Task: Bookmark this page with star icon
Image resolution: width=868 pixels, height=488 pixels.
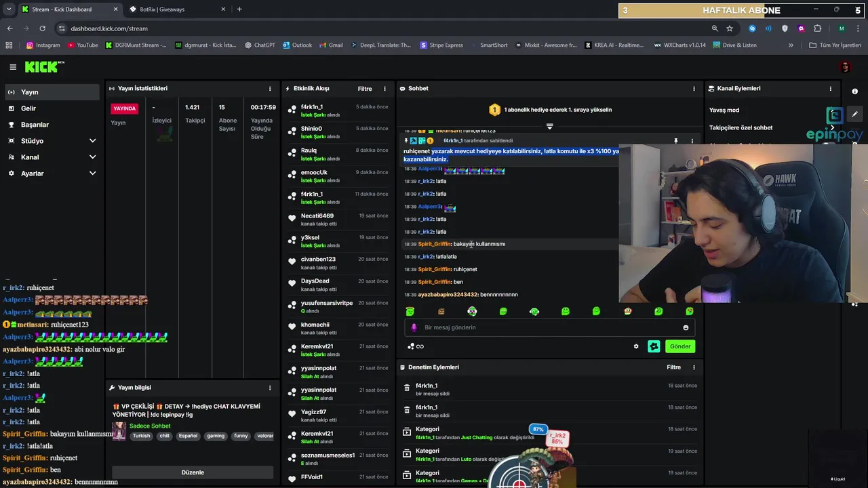Action: click(730, 28)
